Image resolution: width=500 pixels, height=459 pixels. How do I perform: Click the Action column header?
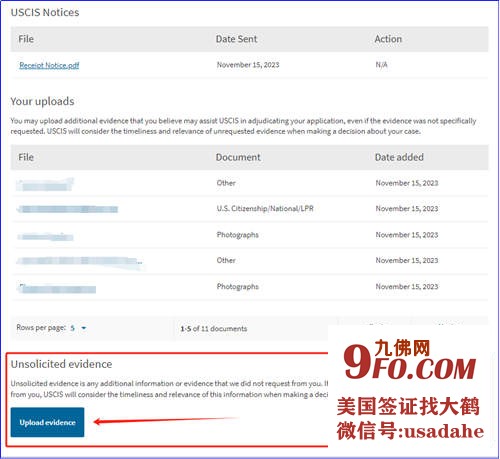pos(388,39)
